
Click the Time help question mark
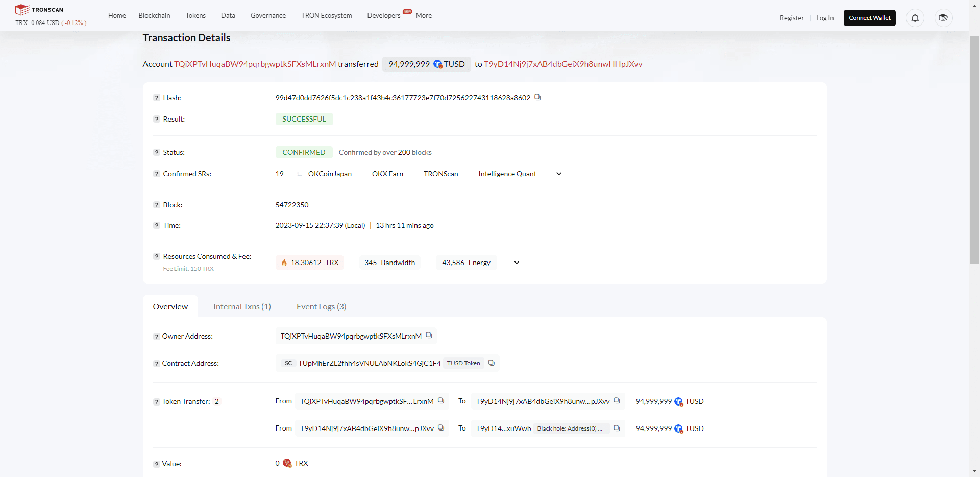[x=157, y=225]
